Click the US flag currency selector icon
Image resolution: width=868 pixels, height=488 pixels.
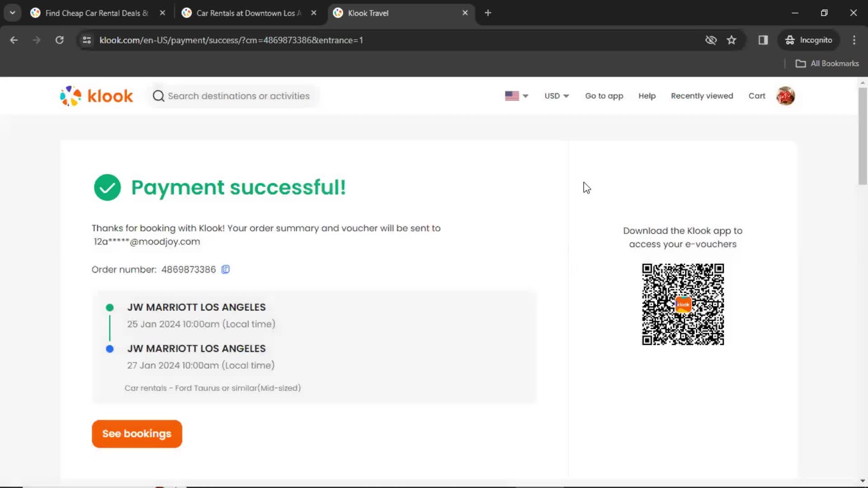coord(511,96)
